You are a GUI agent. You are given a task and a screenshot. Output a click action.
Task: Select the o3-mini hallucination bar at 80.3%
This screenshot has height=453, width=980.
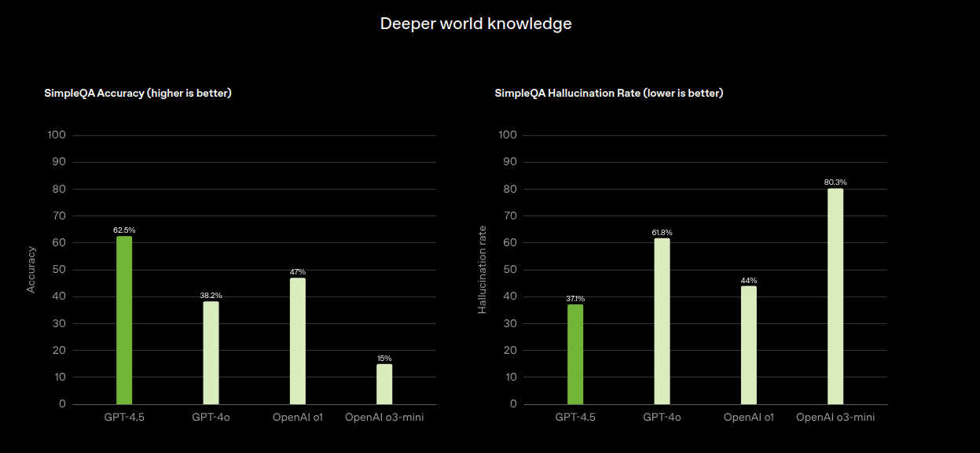coord(835,296)
